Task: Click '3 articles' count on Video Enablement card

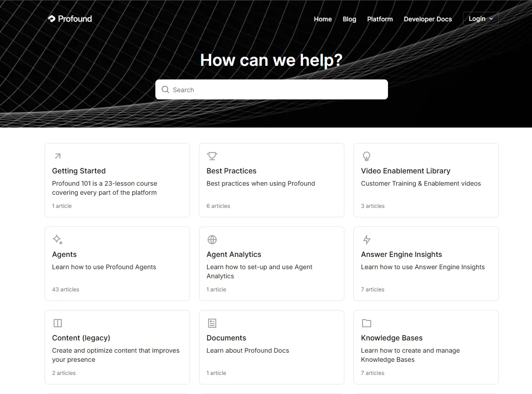Action: 373,206
